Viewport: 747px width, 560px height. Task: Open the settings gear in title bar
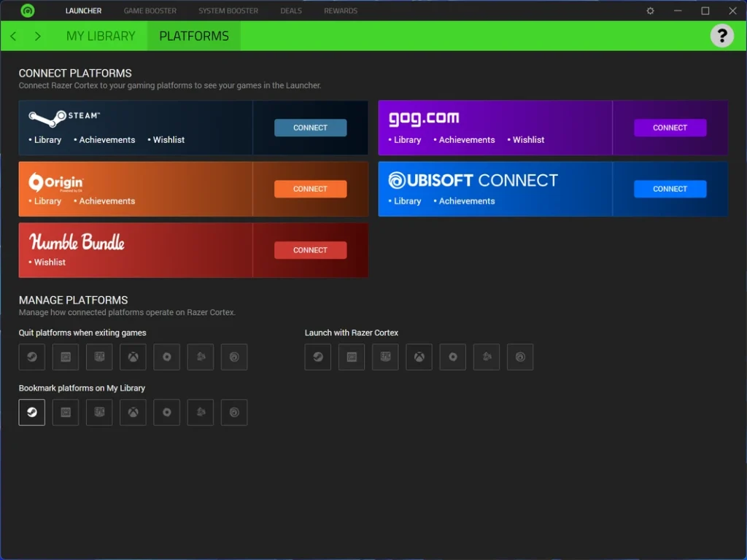(651, 11)
